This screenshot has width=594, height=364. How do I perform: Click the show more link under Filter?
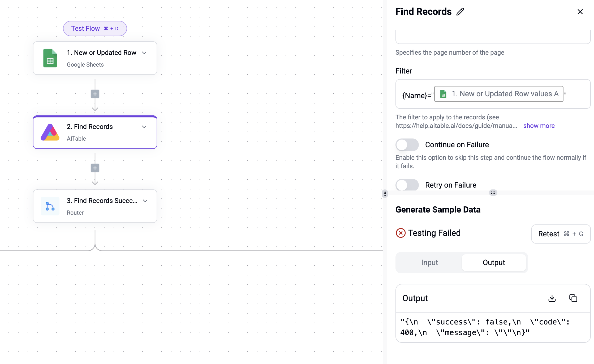click(x=539, y=126)
